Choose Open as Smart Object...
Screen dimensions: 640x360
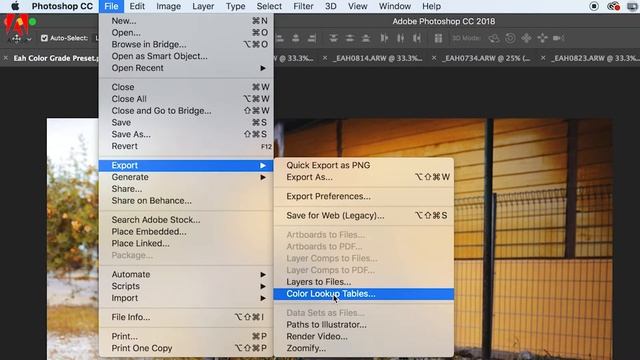pos(186,56)
